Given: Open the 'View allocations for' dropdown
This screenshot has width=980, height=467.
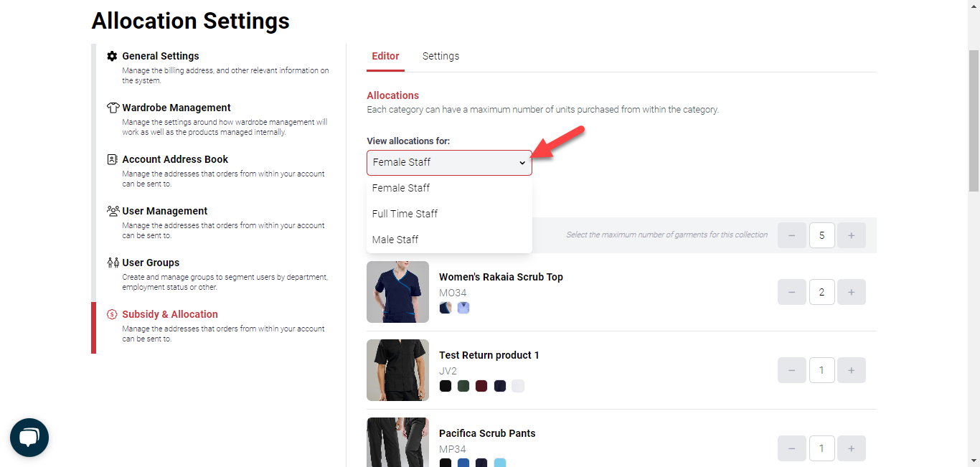Looking at the screenshot, I should click(x=449, y=163).
